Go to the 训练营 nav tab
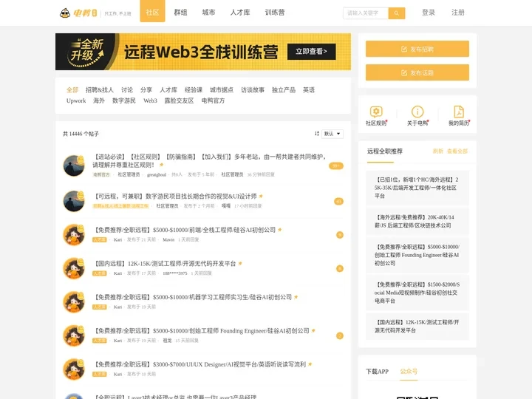Screen dimensions: 532x399 tap(274, 13)
